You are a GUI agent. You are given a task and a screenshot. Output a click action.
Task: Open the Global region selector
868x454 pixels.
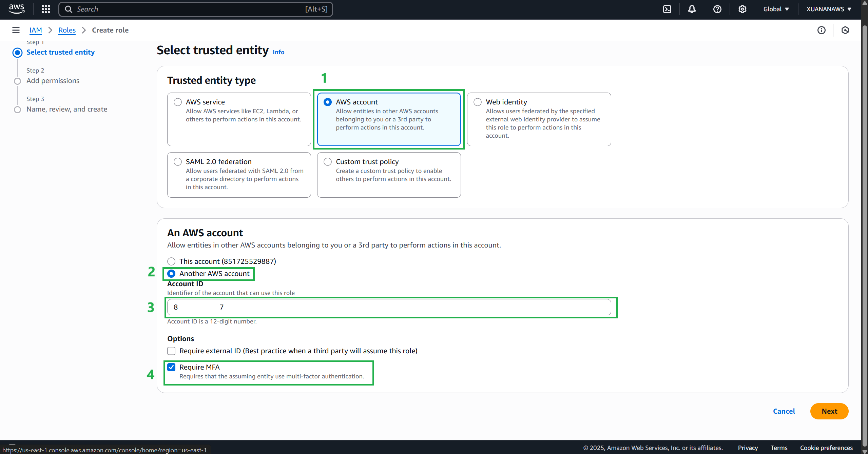pos(776,9)
